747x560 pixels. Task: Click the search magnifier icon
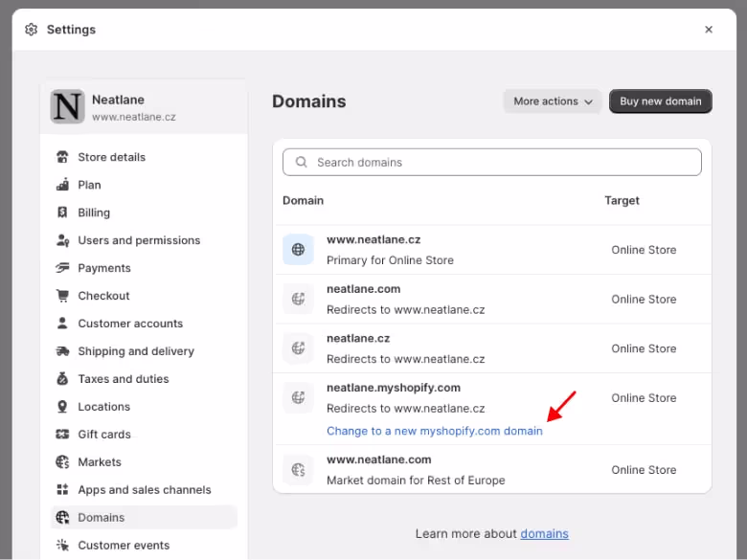[x=301, y=163]
